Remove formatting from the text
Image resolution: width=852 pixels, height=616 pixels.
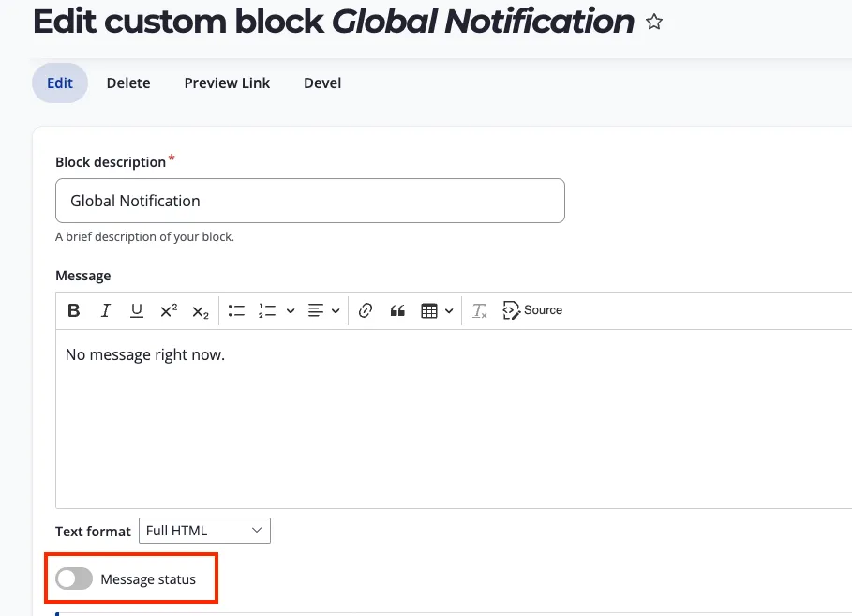pos(479,310)
